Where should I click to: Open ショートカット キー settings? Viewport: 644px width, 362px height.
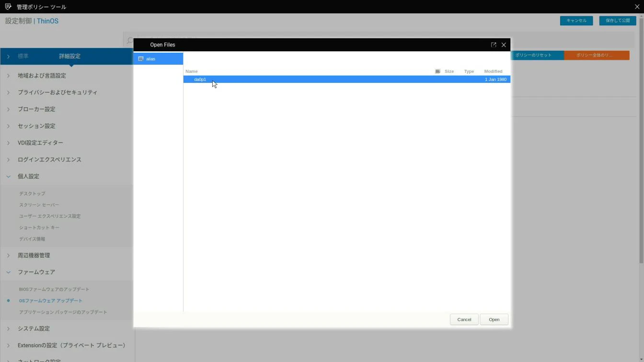(x=39, y=227)
